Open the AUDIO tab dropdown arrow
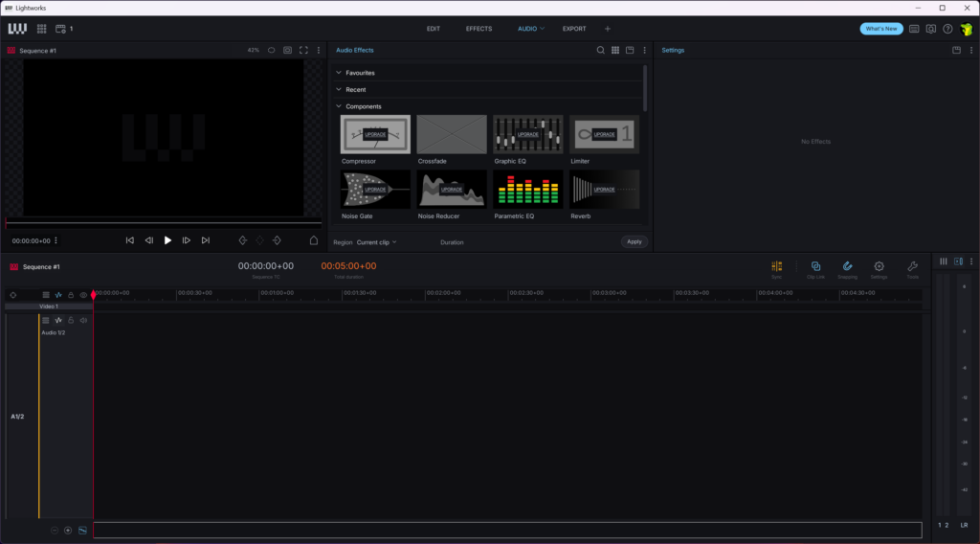This screenshot has height=544, width=980. click(542, 29)
